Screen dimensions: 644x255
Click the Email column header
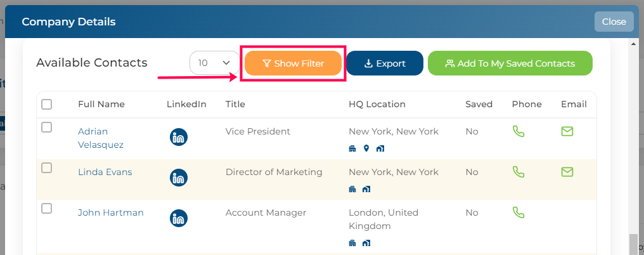[574, 105]
